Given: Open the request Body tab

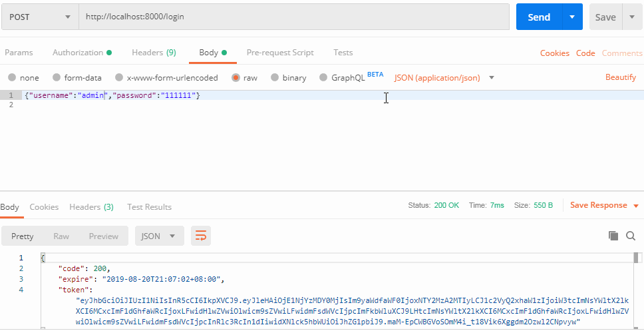Looking at the screenshot, I should point(213,53).
